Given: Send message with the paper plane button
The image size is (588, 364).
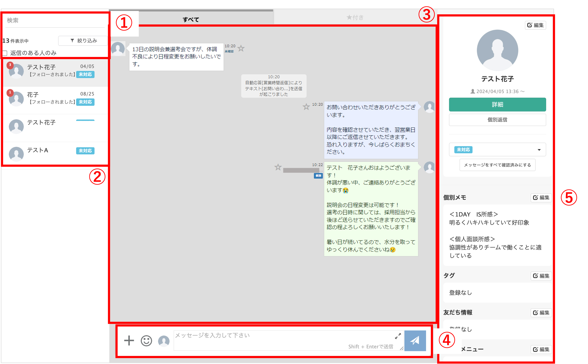Looking at the screenshot, I should 415,341.
